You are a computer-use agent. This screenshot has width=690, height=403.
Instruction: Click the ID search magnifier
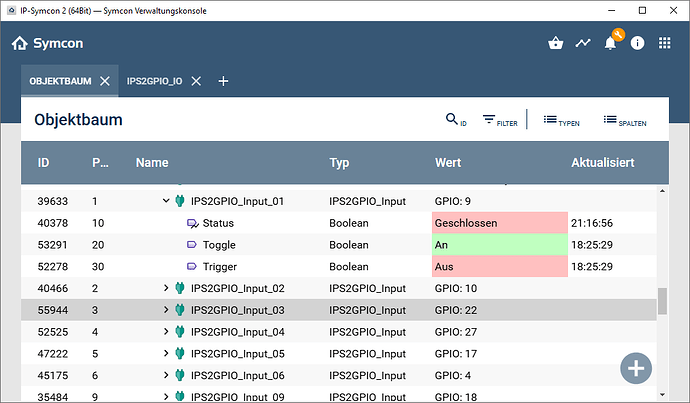click(456, 120)
